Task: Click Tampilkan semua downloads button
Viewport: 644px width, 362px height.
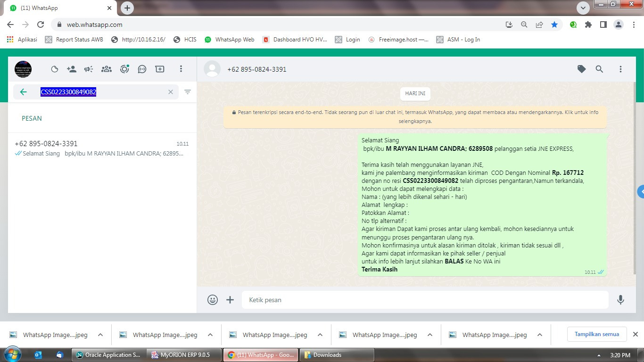Action: click(x=596, y=334)
